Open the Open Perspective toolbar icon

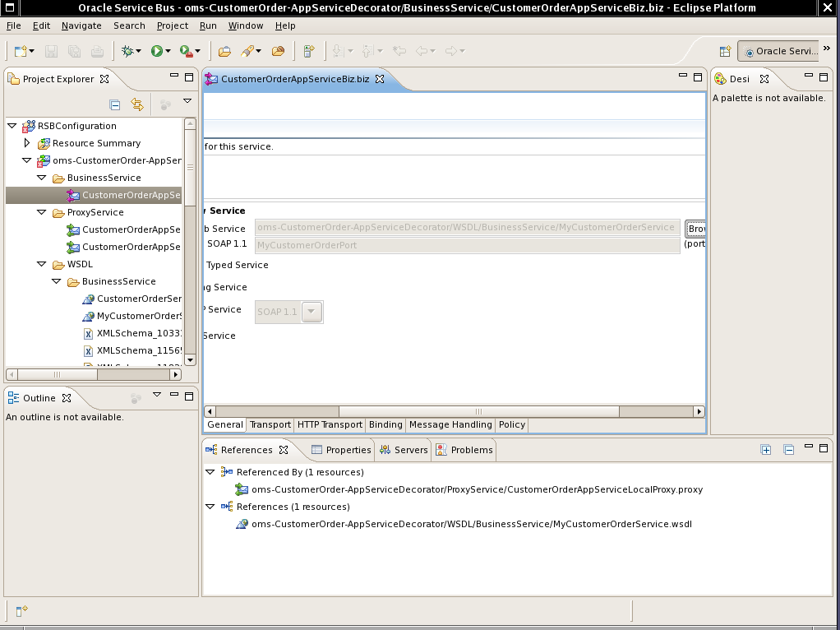pyautogui.click(x=725, y=51)
